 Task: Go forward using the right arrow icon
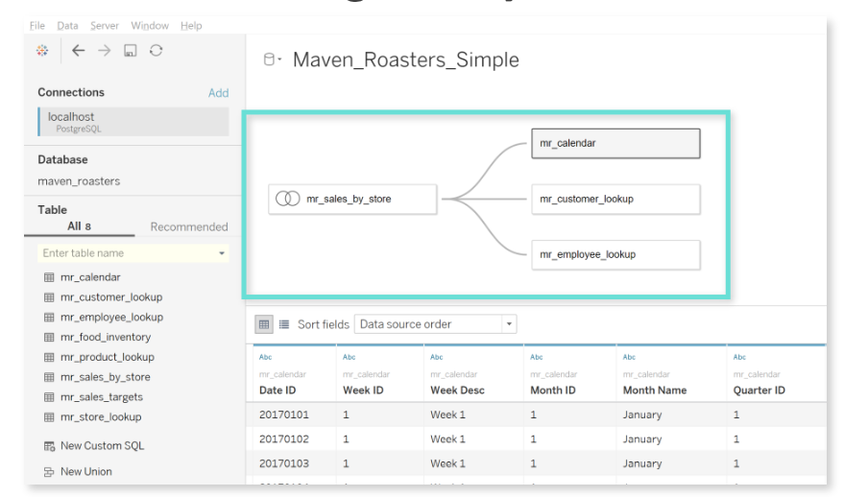[104, 51]
